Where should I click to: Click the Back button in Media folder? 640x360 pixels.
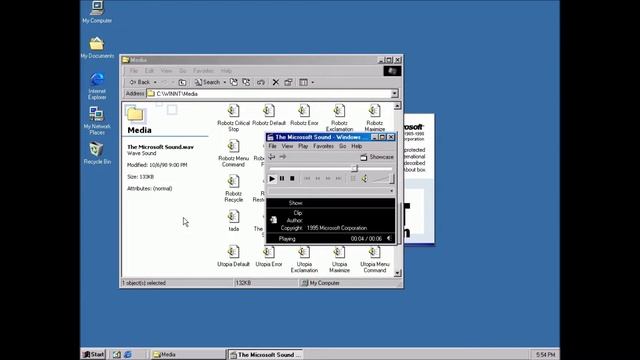tap(140, 82)
